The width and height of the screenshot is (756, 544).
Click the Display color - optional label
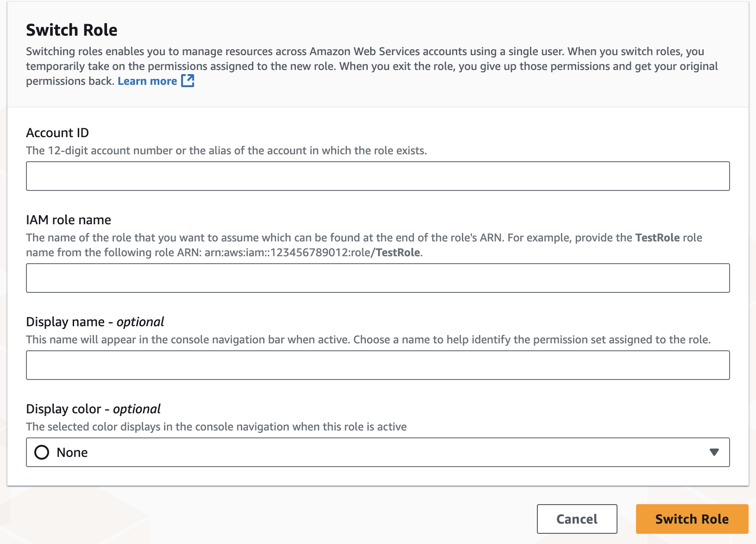point(93,409)
